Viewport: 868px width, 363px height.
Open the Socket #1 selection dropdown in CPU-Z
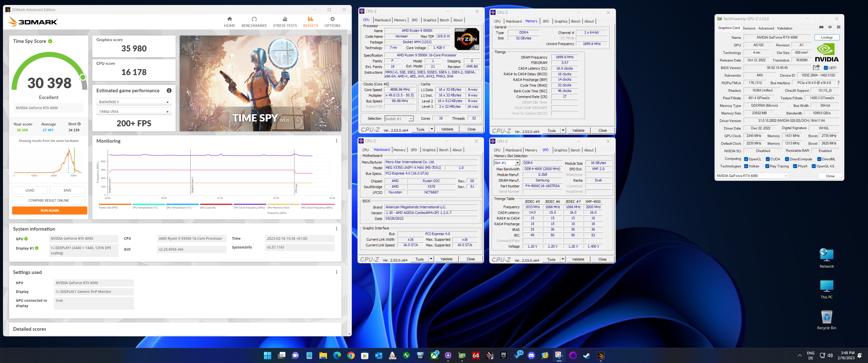pyautogui.click(x=399, y=118)
